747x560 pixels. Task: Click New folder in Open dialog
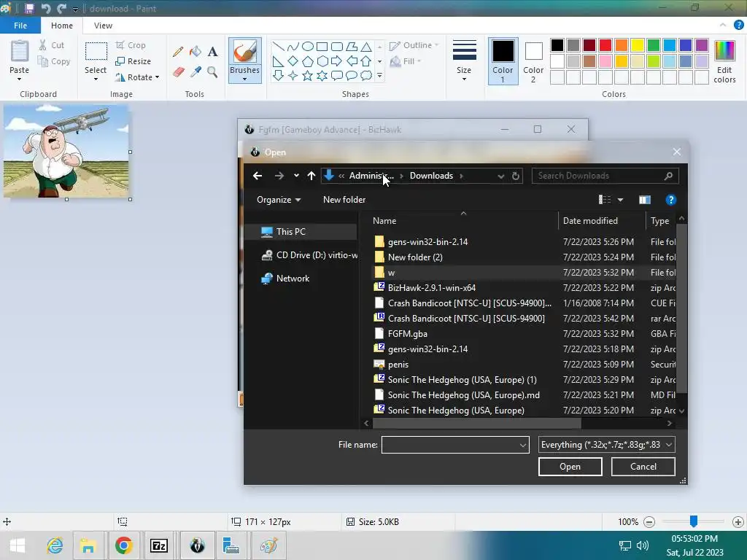pyautogui.click(x=344, y=200)
